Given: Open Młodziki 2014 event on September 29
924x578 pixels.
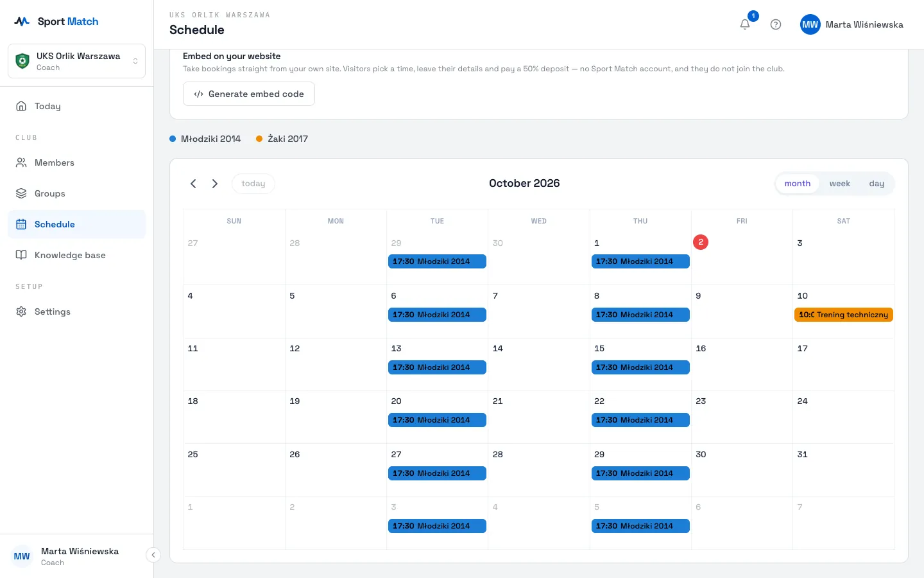Looking at the screenshot, I should pyautogui.click(x=437, y=261).
